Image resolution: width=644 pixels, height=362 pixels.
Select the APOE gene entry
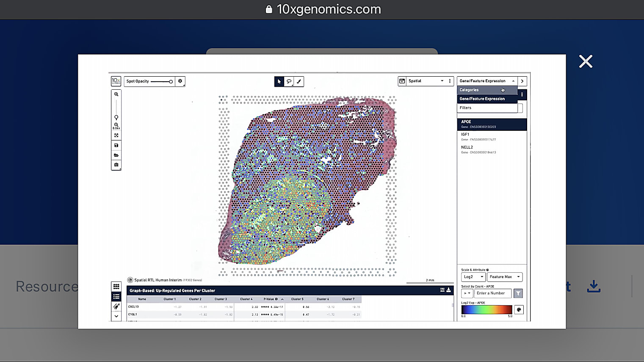pos(492,124)
